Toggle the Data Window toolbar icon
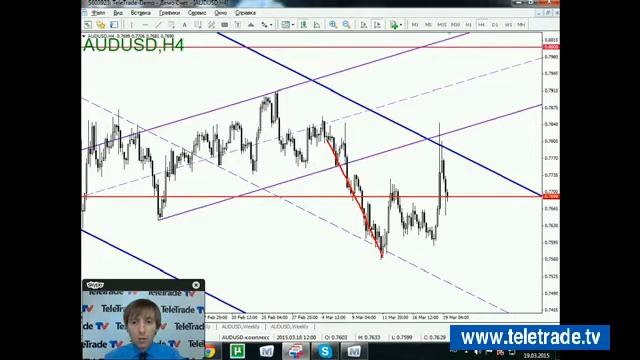Screen dimensions: 640x360 [114, 25]
